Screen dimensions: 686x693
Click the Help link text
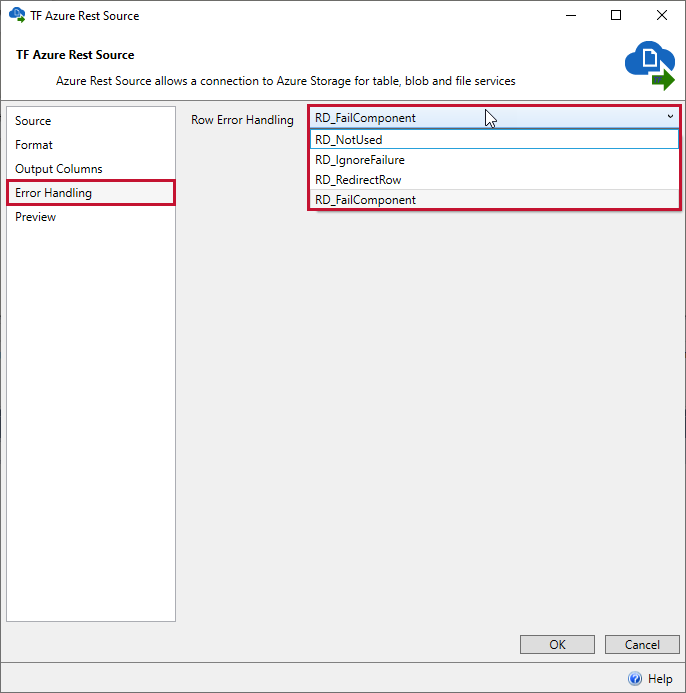tap(660, 678)
